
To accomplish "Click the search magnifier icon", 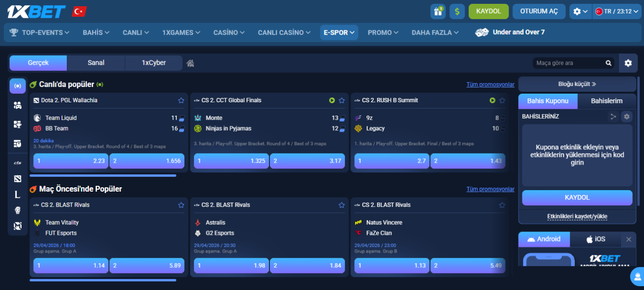I will click(608, 63).
